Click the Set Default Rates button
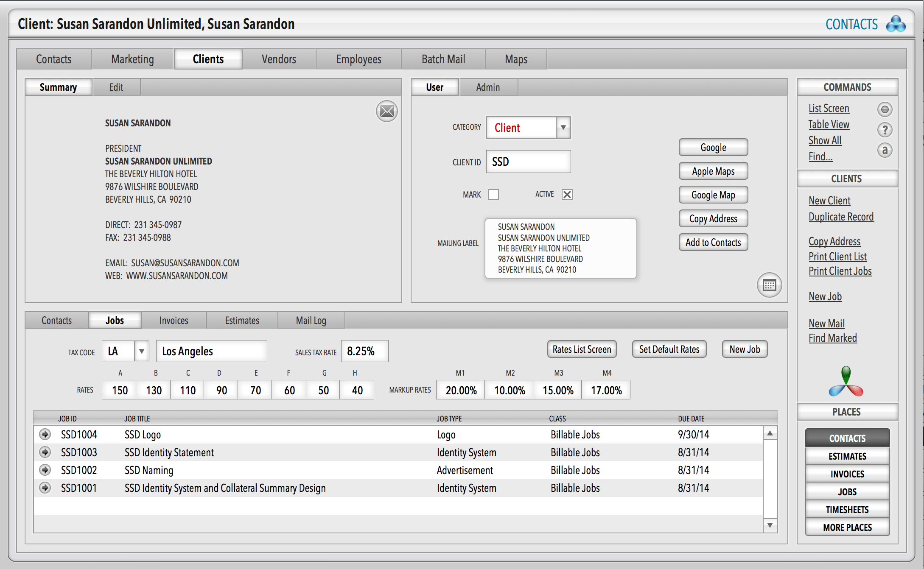Screen dimensions: 924x569 pos(669,349)
